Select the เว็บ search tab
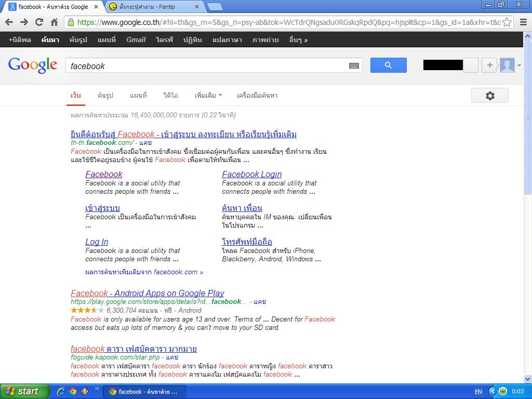This screenshot has height=399, width=532. pyautogui.click(x=76, y=96)
